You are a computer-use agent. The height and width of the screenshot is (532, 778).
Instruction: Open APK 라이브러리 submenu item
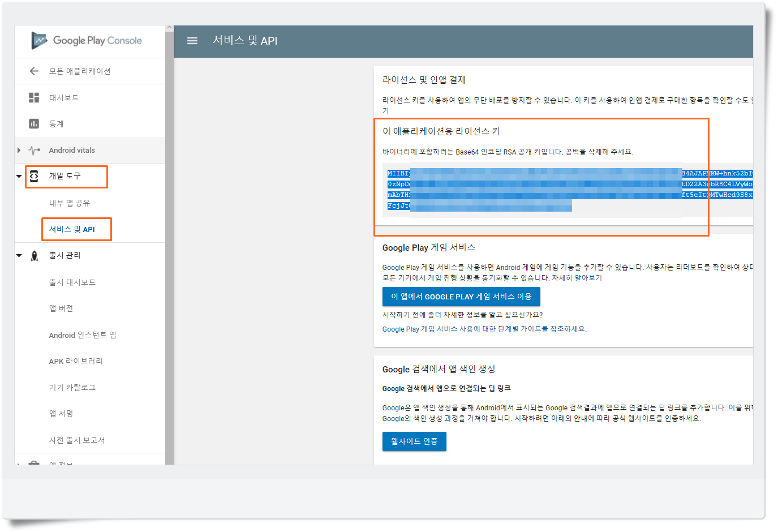[76, 361]
